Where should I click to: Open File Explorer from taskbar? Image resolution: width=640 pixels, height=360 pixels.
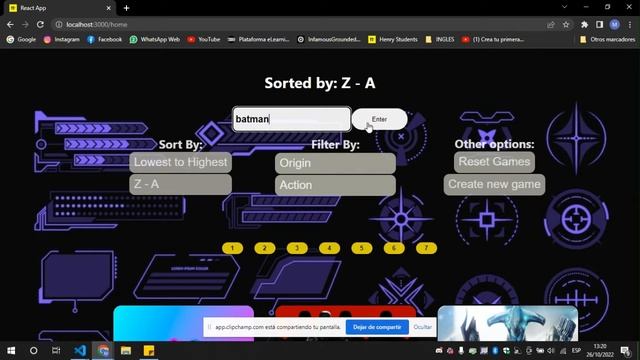[x=126, y=351]
